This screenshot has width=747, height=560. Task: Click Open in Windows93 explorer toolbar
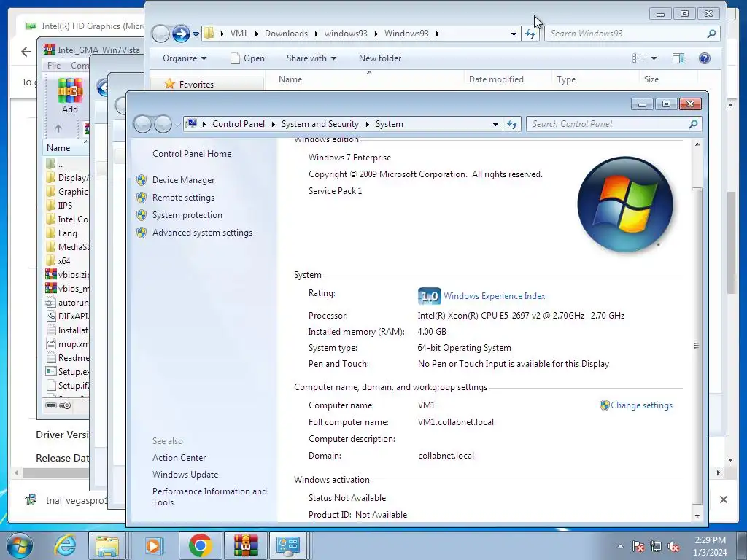coord(247,58)
